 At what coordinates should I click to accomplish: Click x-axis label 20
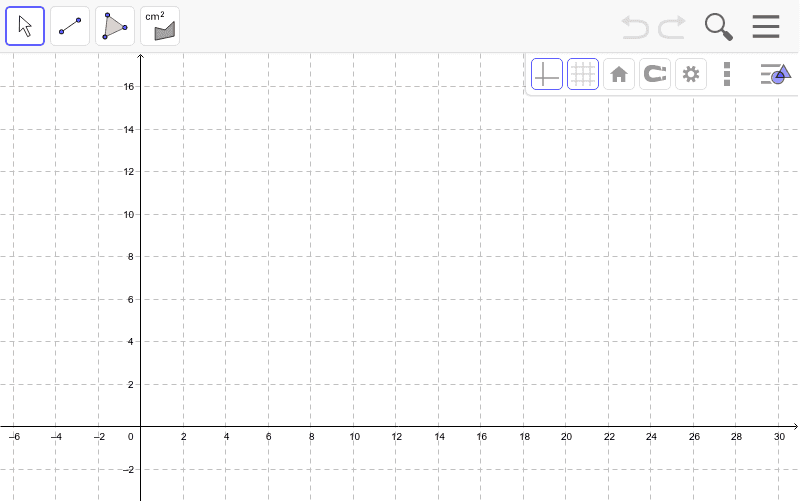coord(566,437)
